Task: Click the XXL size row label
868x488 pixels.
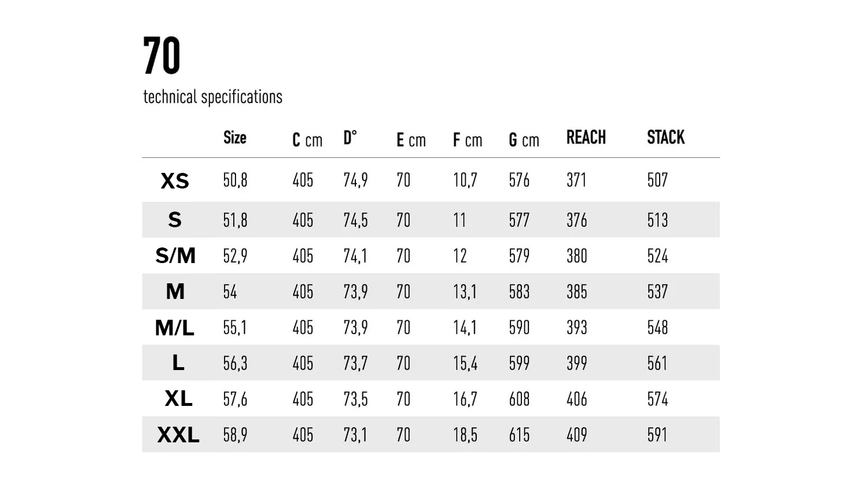Action: click(178, 435)
